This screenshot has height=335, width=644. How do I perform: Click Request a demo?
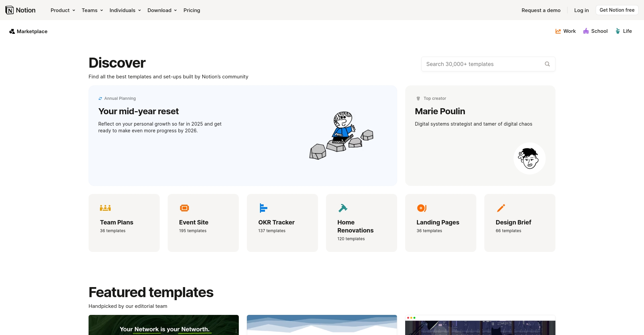tap(541, 10)
